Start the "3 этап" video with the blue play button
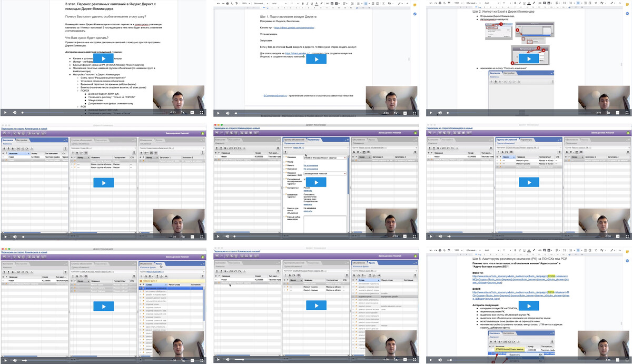 tap(104, 58)
